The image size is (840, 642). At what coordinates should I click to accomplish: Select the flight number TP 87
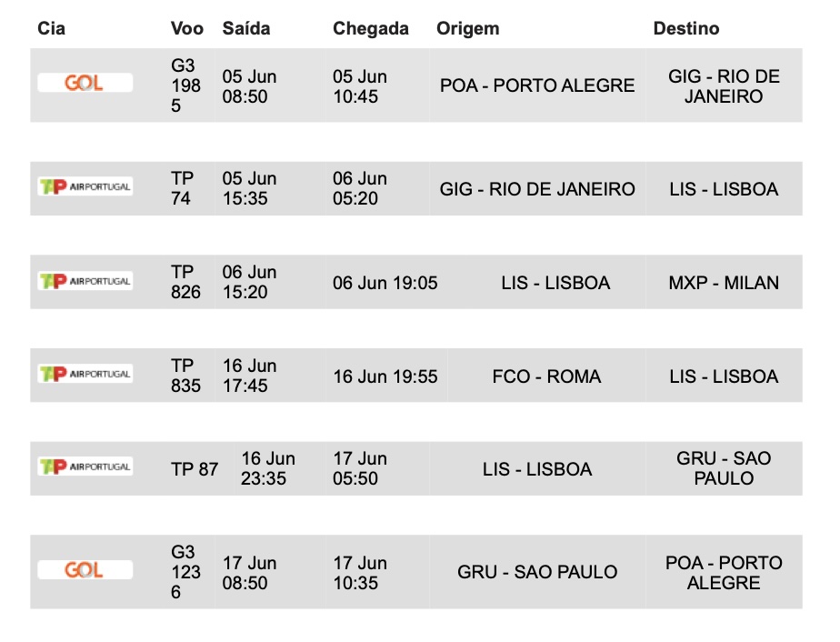[195, 469]
